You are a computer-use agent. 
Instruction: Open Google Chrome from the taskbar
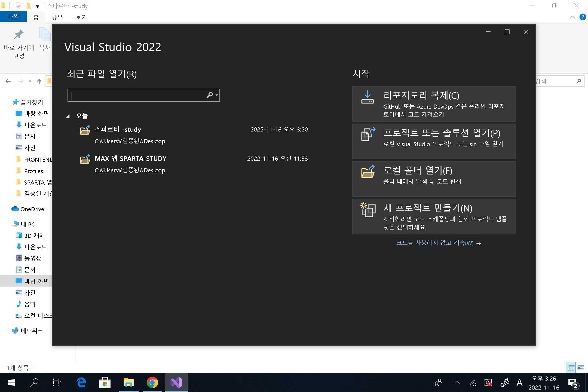click(152, 382)
